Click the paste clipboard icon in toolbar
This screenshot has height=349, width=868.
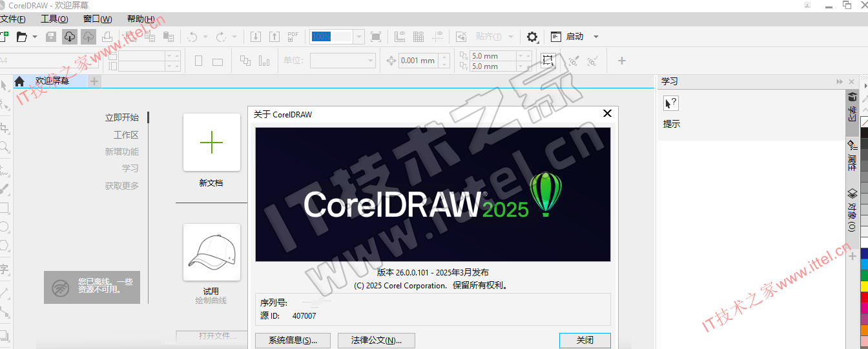click(x=169, y=37)
